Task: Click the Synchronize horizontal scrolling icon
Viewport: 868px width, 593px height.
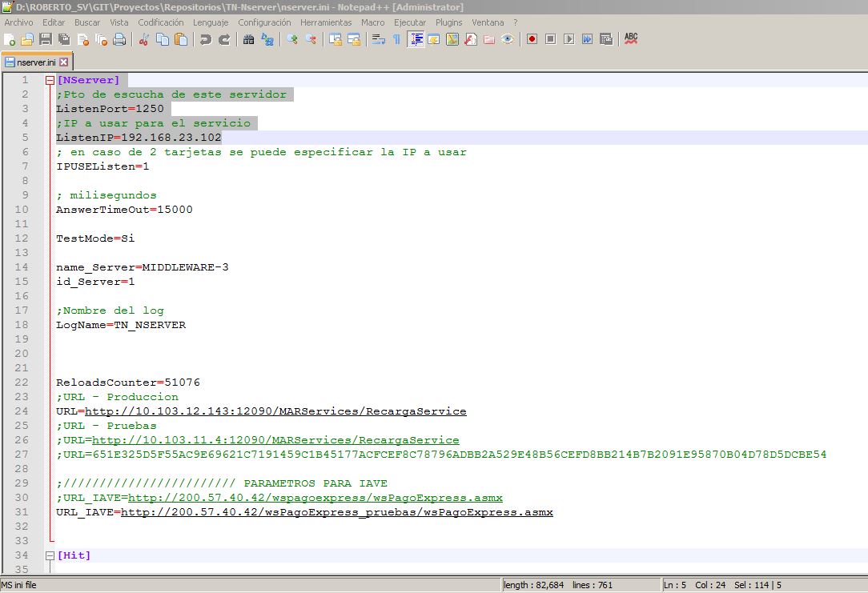Action: click(x=354, y=39)
